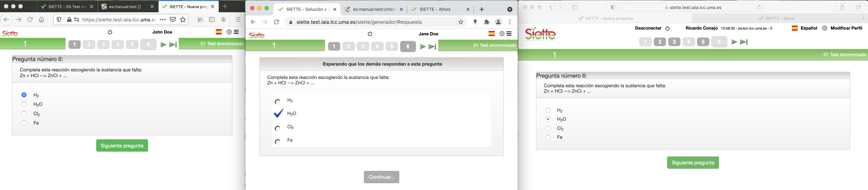Click the Firefox home icon
Image resolution: width=868 pixels, height=190 pixels.
point(41,20)
